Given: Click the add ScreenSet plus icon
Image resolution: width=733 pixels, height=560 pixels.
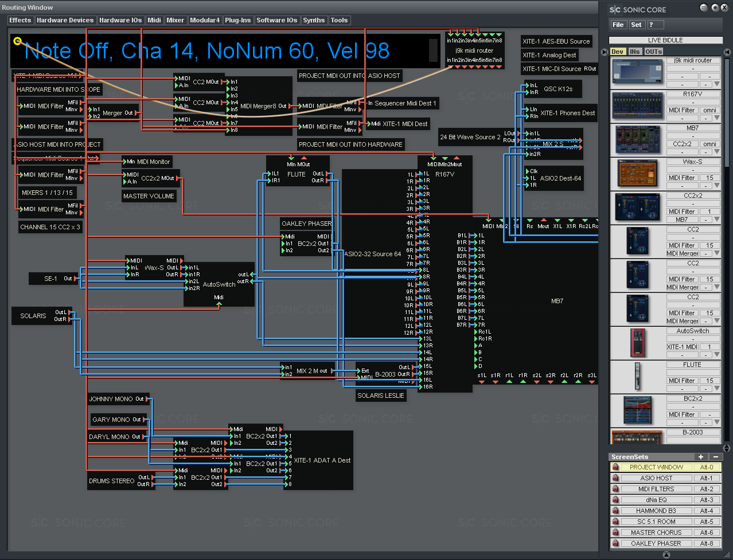Looking at the screenshot, I should tap(700, 457).
